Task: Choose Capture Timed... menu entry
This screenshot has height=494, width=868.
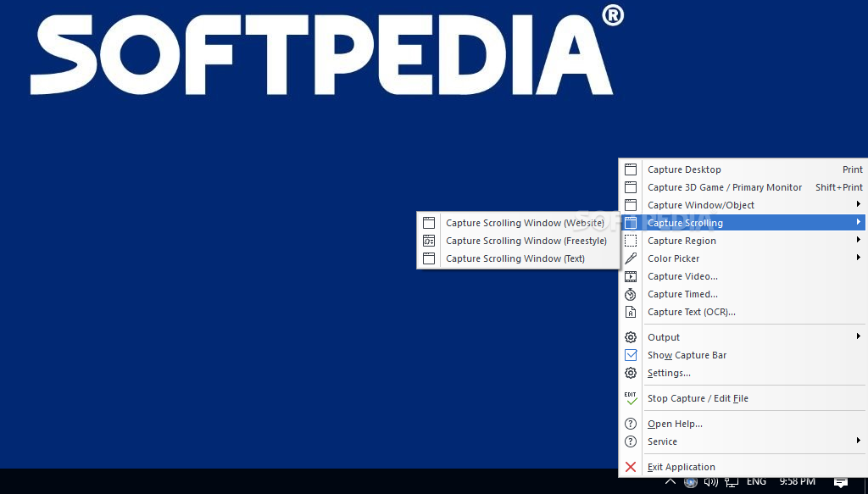Action: pos(743,294)
